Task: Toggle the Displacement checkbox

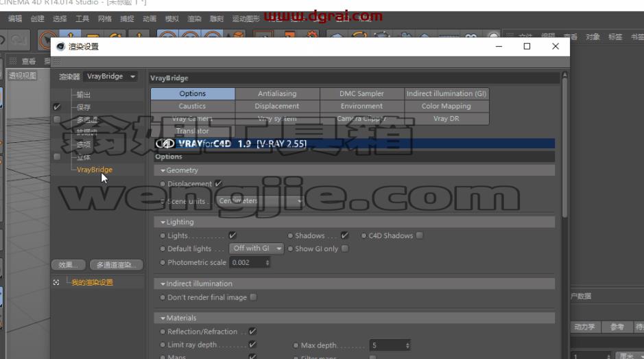Action: (x=218, y=183)
